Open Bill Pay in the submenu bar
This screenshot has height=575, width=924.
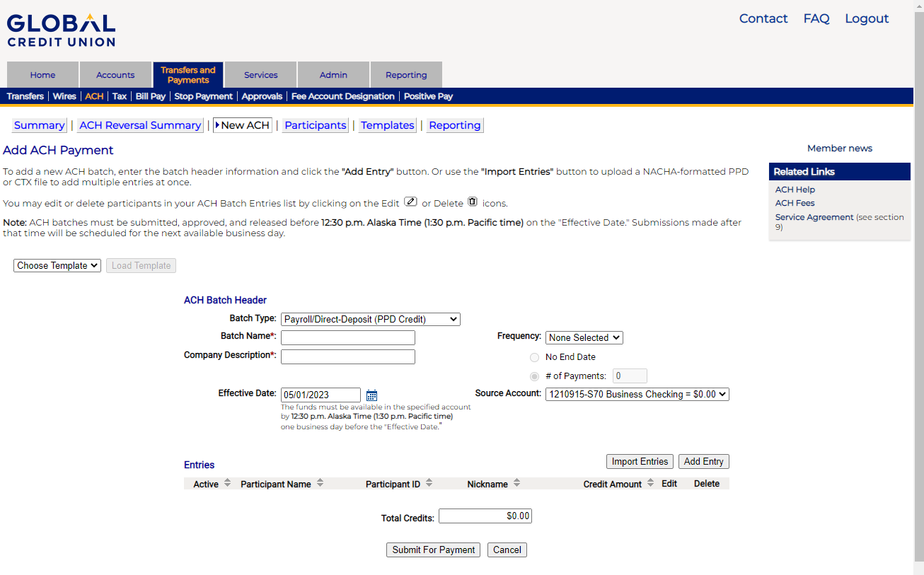150,96
